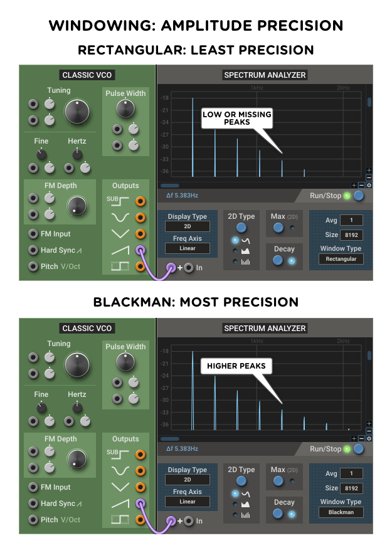Click the Hard Sync input jack in the top VCO

pyautogui.click(x=33, y=250)
